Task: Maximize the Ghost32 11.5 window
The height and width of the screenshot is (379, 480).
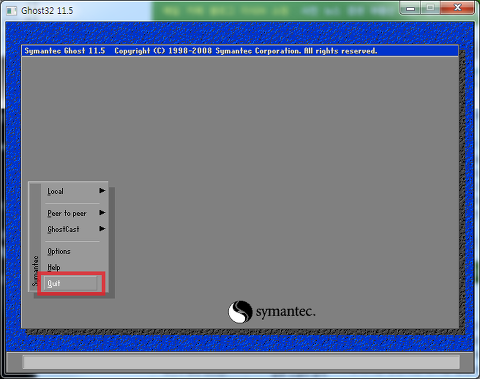Action: tap(430, 8)
